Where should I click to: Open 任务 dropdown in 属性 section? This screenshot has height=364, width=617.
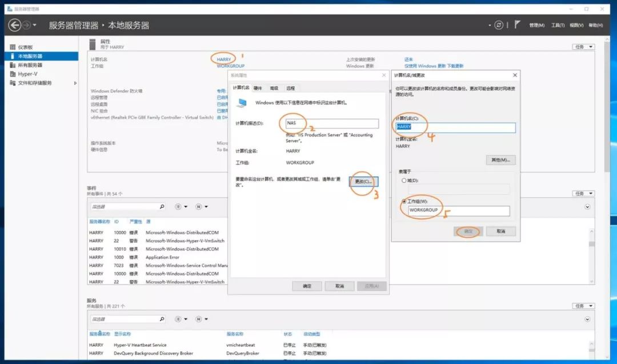point(583,47)
